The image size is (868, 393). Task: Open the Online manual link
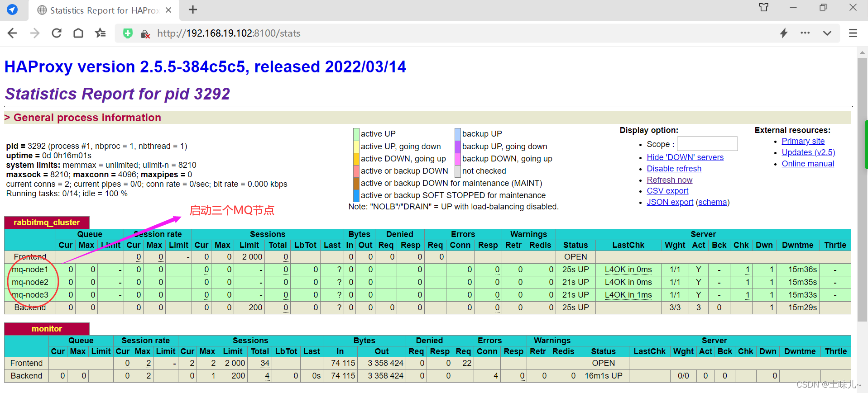[x=808, y=164]
